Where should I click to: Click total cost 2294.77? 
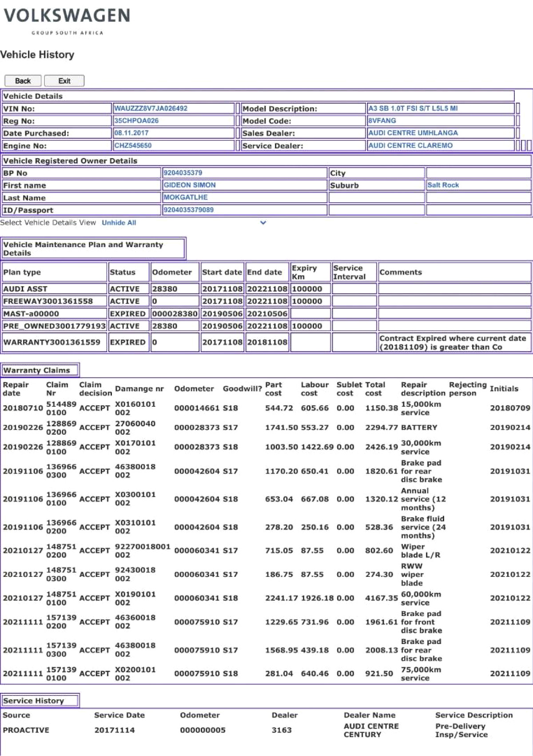click(381, 428)
